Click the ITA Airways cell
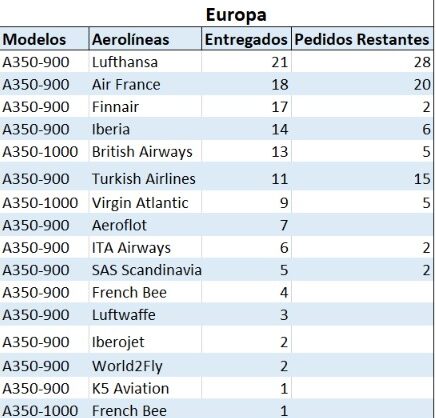The image size is (436, 418). (x=145, y=247)
